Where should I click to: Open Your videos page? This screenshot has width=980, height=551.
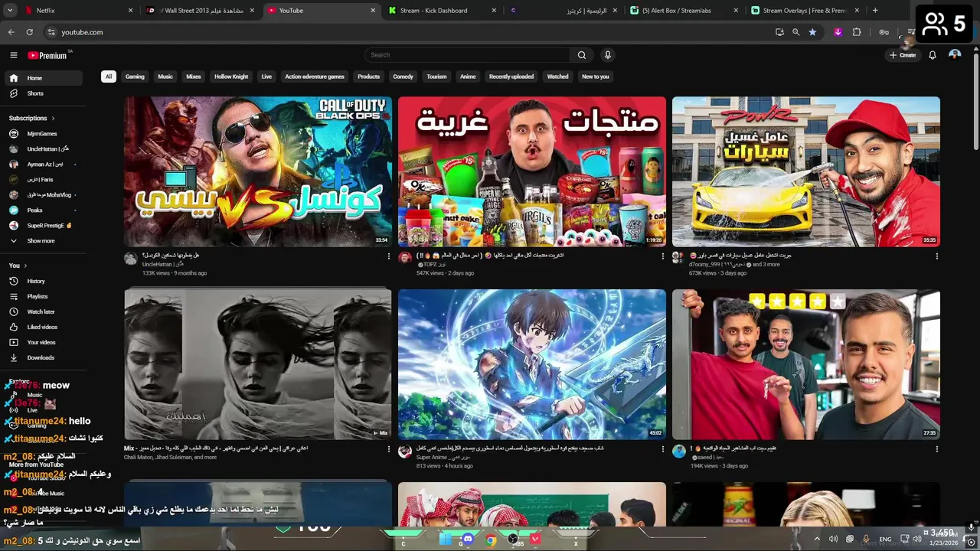(x=43, y=342)
